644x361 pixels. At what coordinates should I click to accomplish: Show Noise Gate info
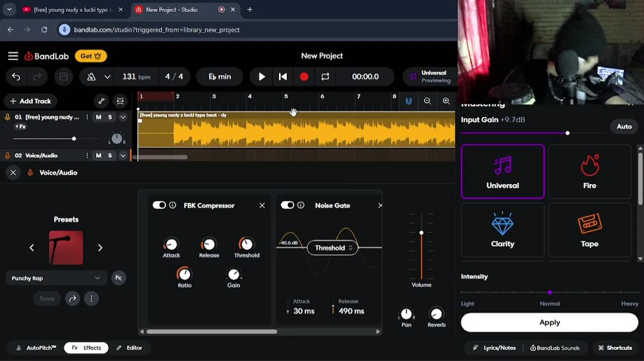click(300, 205)
